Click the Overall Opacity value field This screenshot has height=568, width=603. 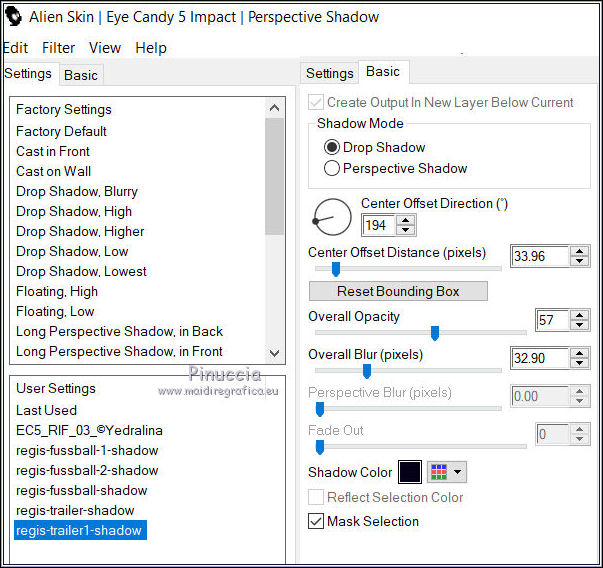(x=553, y=320)
